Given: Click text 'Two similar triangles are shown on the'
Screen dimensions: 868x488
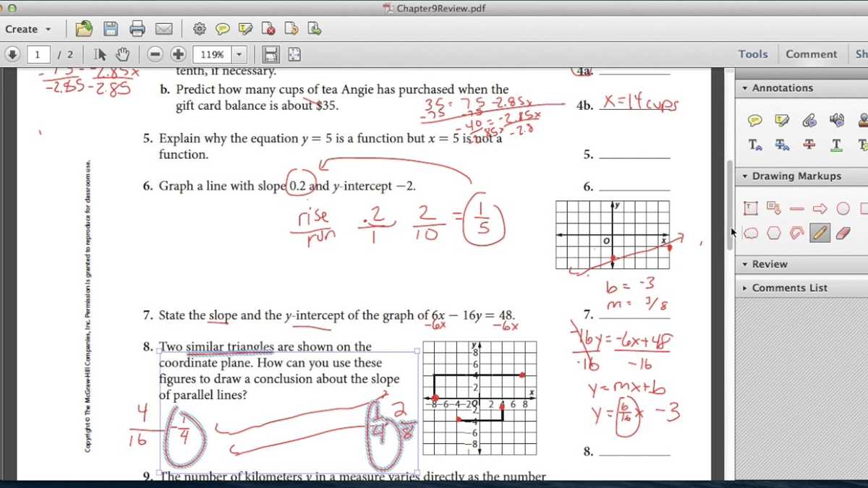Looking at the screenshot, I should (x=265, y=347).
